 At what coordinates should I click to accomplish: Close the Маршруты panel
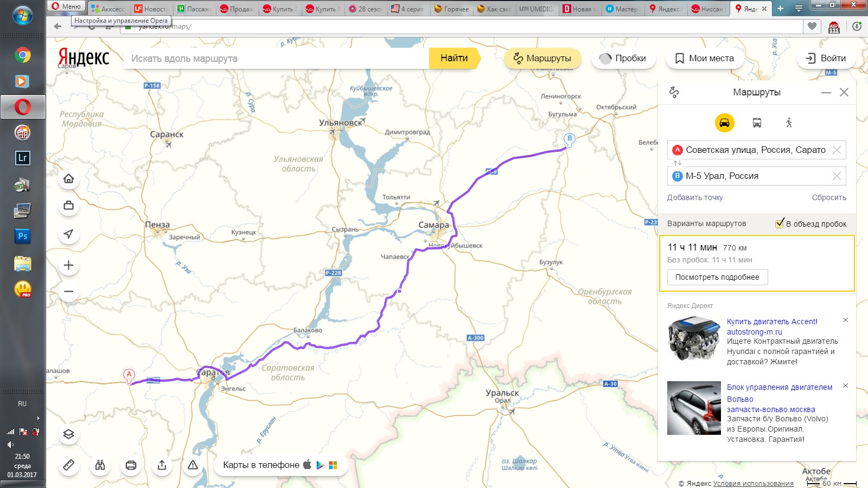(844, 92)
